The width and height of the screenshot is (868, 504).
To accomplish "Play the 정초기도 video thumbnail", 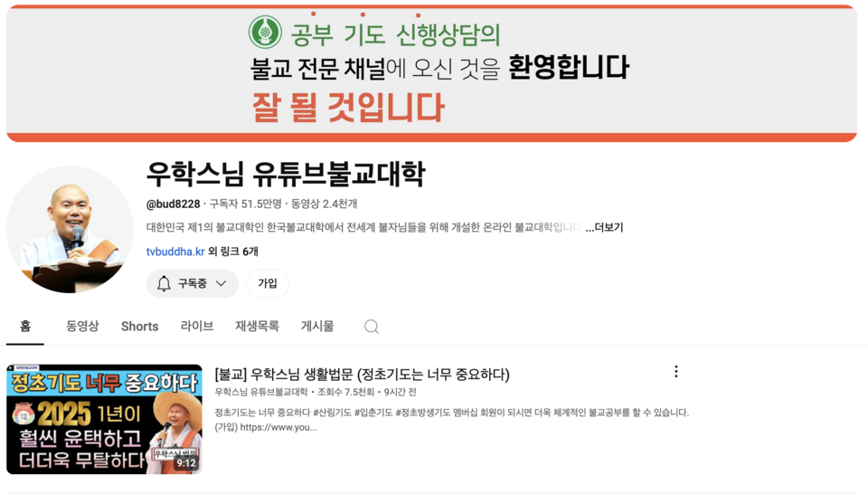I will [x=104, y=419].
